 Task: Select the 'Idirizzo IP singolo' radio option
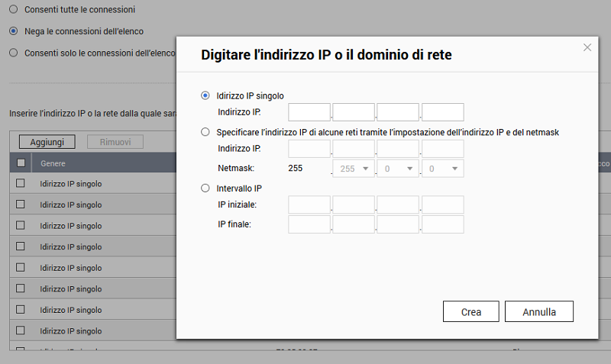click(x=205, y=96)
